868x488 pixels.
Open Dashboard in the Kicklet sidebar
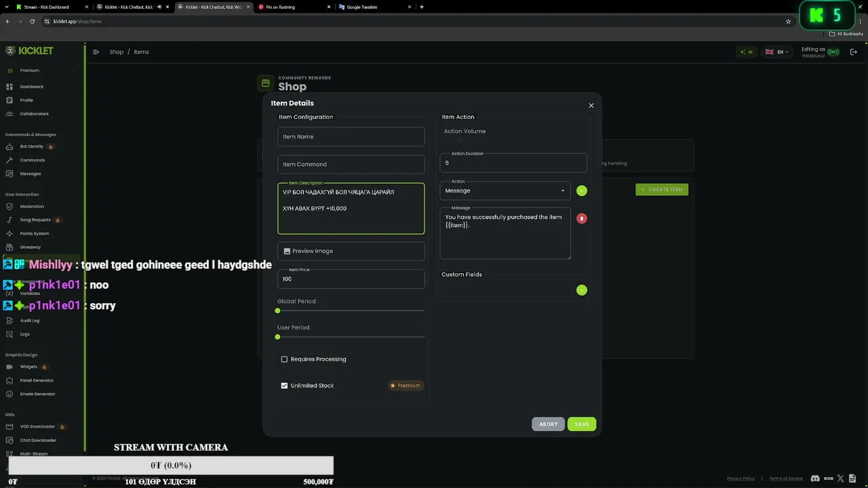[31, 87]
